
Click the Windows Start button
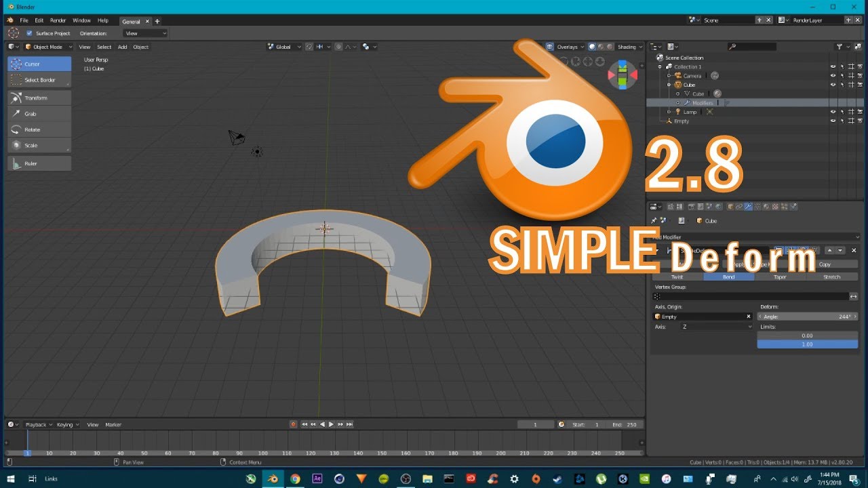[x=10, y=479]
